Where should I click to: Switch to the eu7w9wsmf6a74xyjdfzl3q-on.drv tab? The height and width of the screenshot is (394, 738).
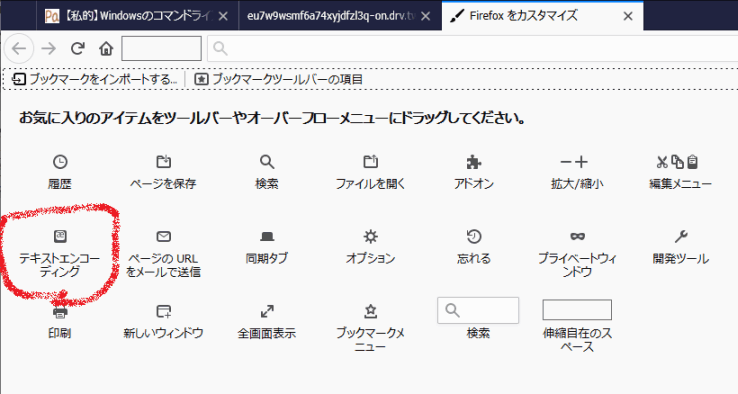click(x=340, y=16)
